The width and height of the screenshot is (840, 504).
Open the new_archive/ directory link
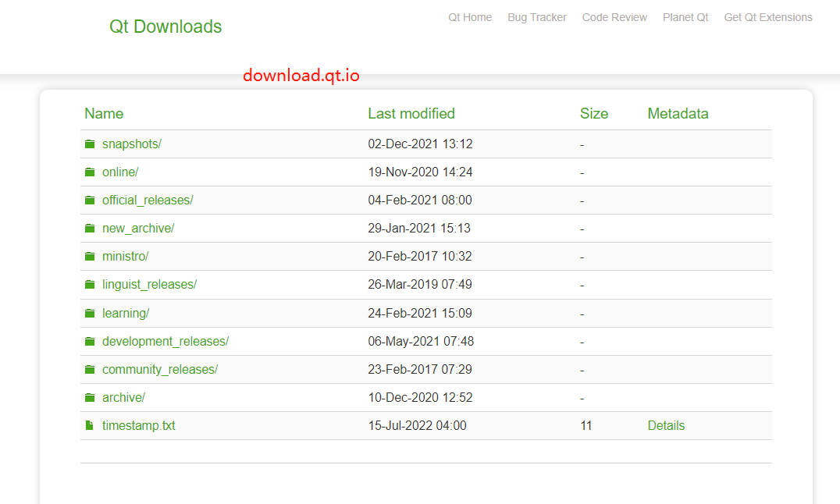click(x=138, y=228)
